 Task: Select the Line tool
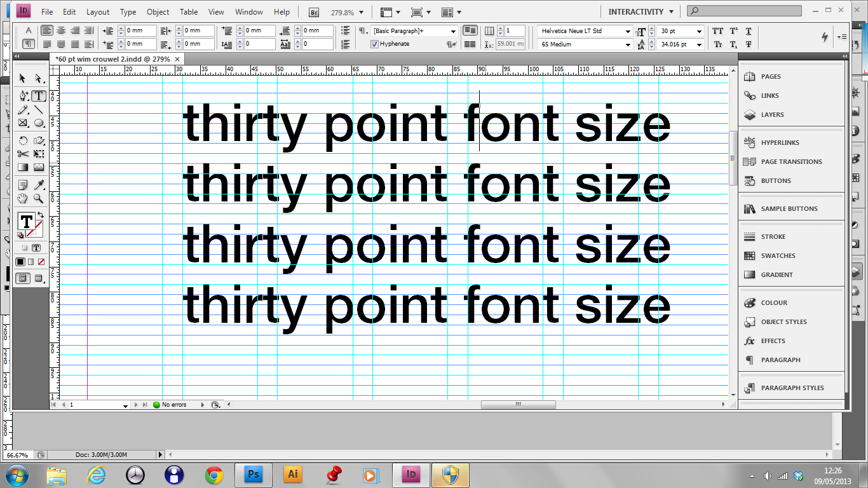coord(39,109)
